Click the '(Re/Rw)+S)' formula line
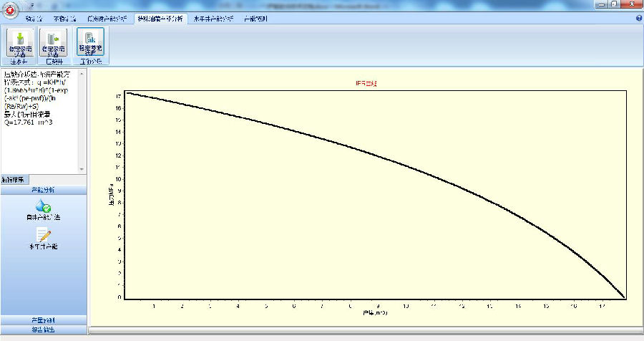The image size is (644, 341). coord(21,107)
